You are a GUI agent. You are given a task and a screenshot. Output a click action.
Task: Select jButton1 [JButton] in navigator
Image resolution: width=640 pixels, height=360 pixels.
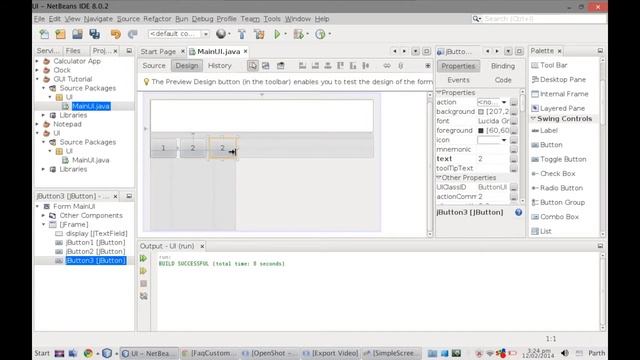96,242
